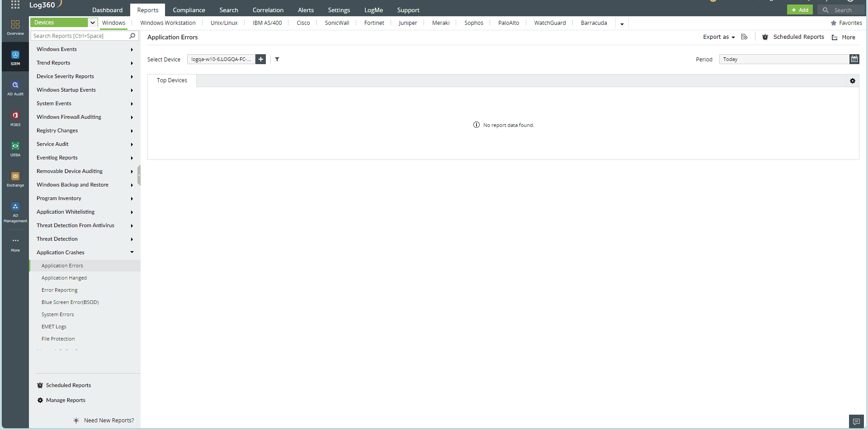The image size is (868, 430).
Task: Add a device with the plus icon
Action: pyautogui.click(x=261, y=59)
